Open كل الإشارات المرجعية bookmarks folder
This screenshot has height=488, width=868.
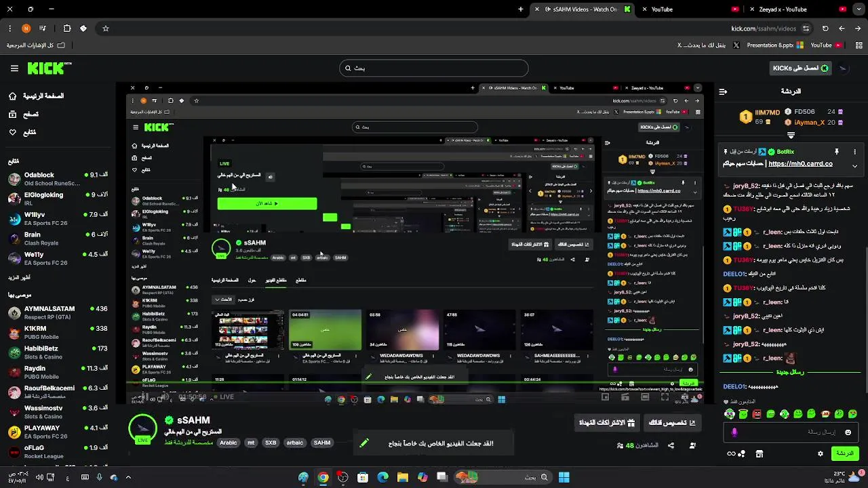(36, 45)
